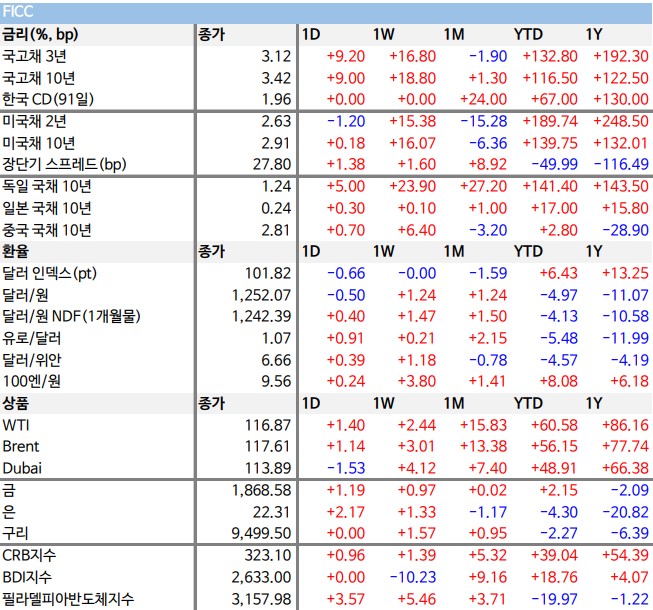This screenshot has width=653, height=610.
Task: Click the 상품 section header
Action: [15, 403]
